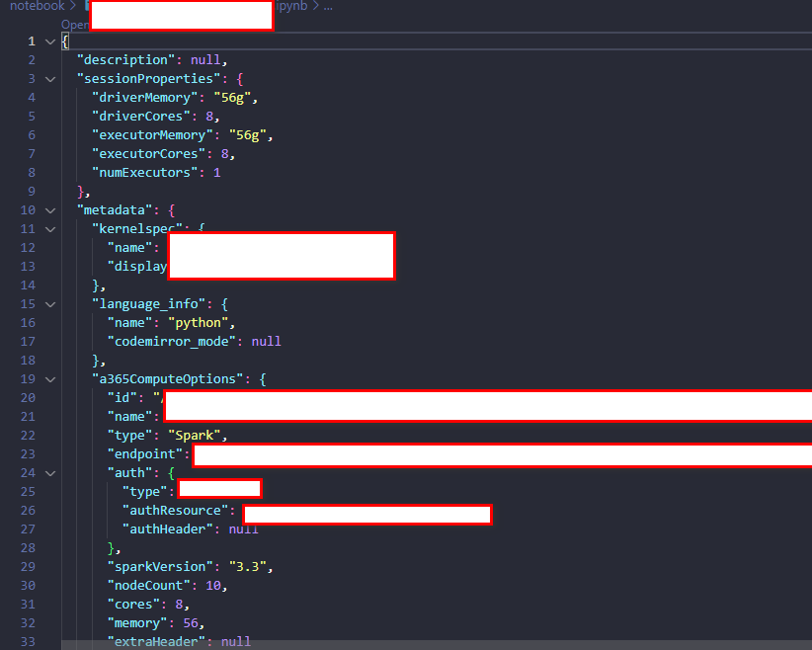Click line number 20 in the gutter

click(x=27, y=397)
